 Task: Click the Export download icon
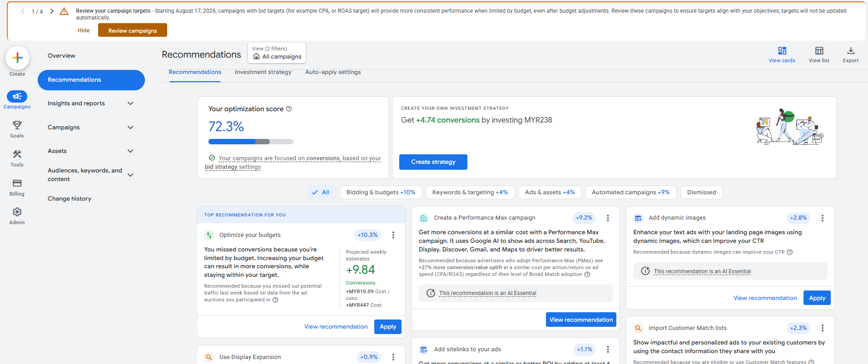pos(850,54)
